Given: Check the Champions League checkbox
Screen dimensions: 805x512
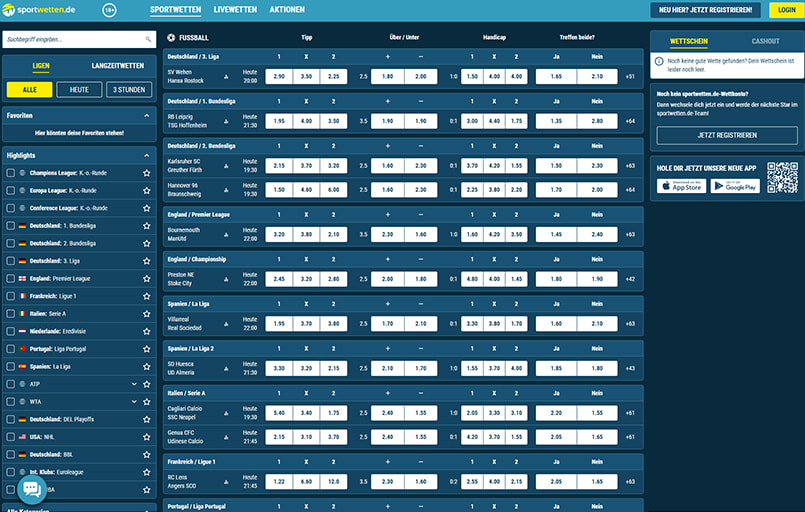Looking at the screenshot, I should (10, 173).
